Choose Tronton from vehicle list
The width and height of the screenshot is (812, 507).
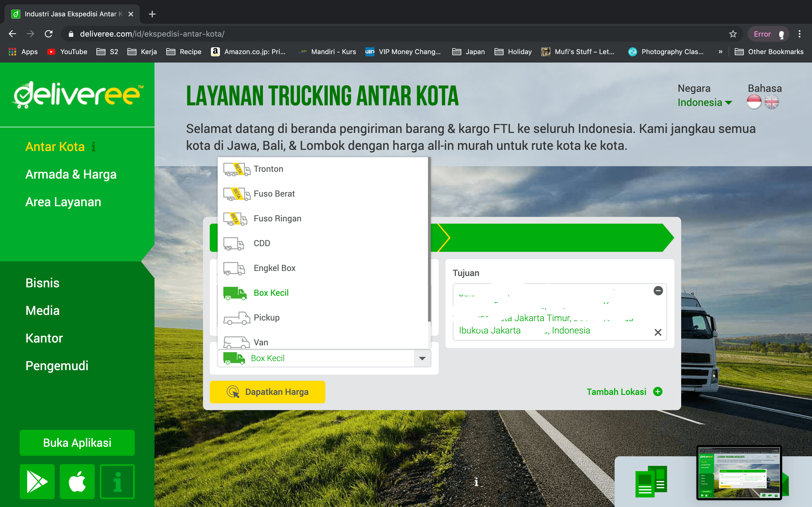(268, 169)
